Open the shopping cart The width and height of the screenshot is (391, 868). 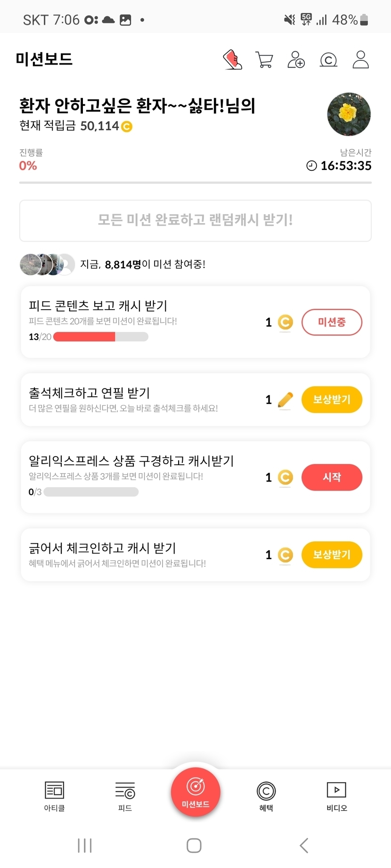point(264,60)
